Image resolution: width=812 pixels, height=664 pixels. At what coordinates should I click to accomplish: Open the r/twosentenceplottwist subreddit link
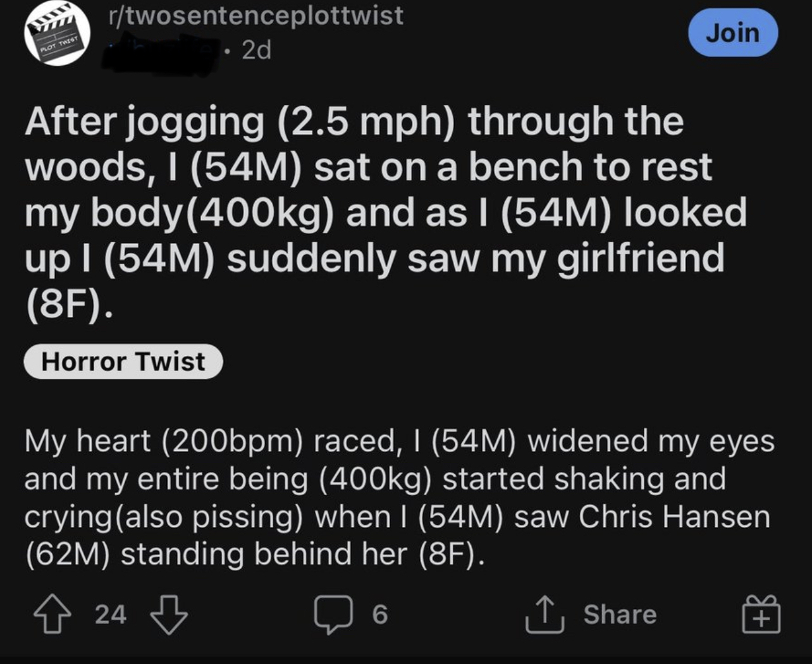tap(255, 15)
